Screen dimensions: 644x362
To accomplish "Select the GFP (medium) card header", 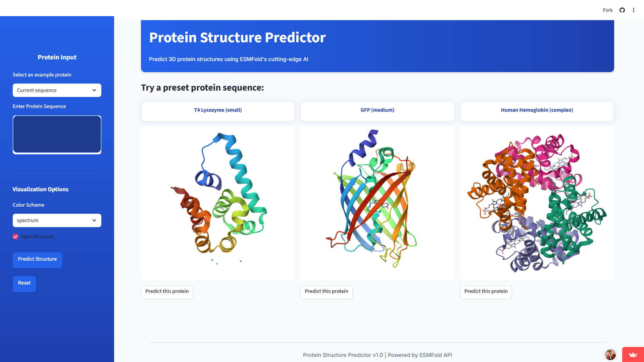I will coord(377,110).
